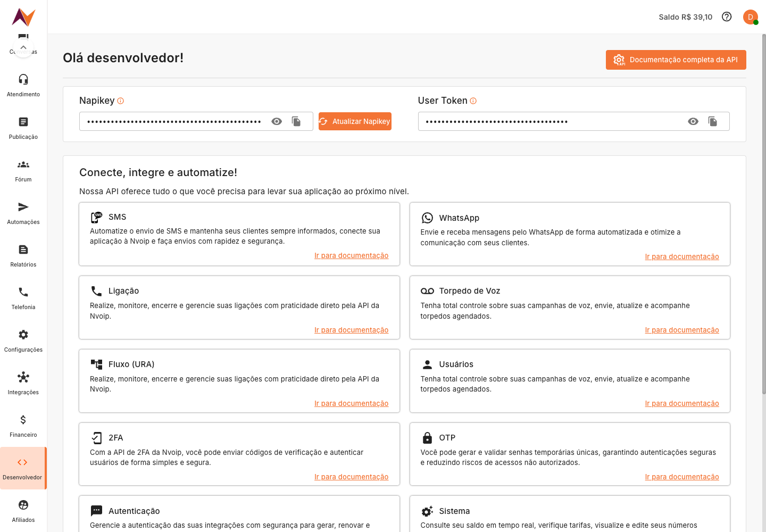The height and width of the screenshot is (532, 766).
Task: Go to WhatsApp documentation link
Action: 682,256
